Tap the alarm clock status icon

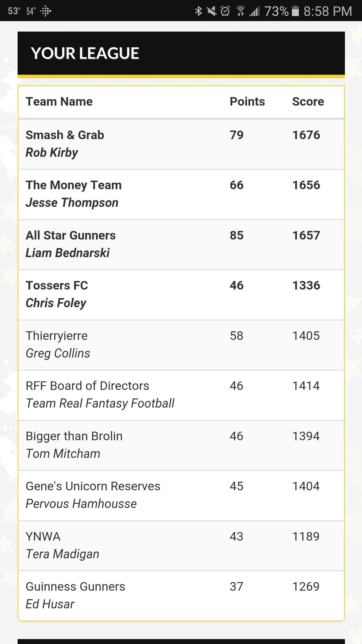point(225,11)
